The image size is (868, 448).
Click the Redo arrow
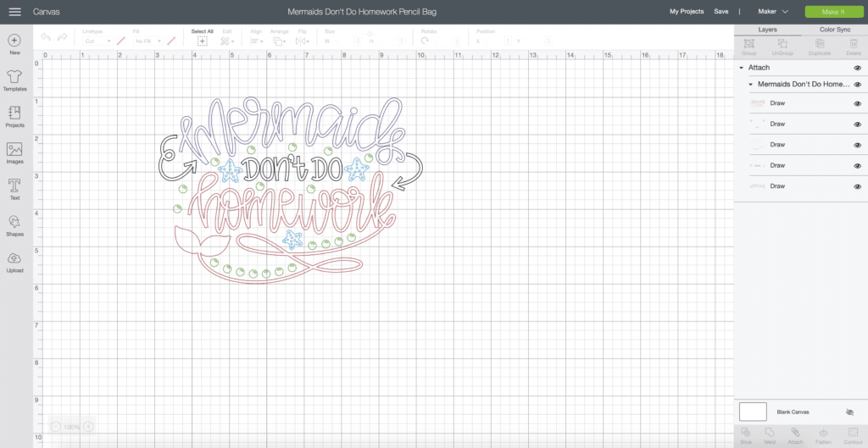62,37
